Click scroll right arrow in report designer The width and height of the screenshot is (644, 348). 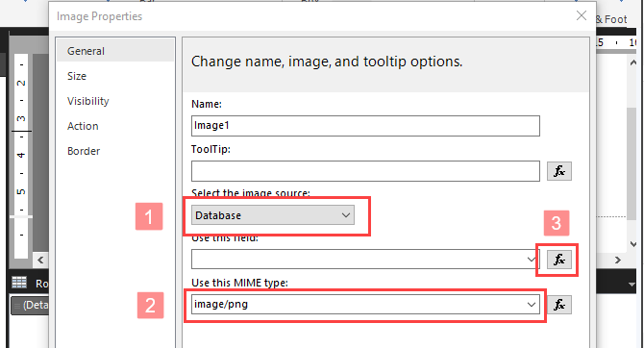tap(618, 260)
